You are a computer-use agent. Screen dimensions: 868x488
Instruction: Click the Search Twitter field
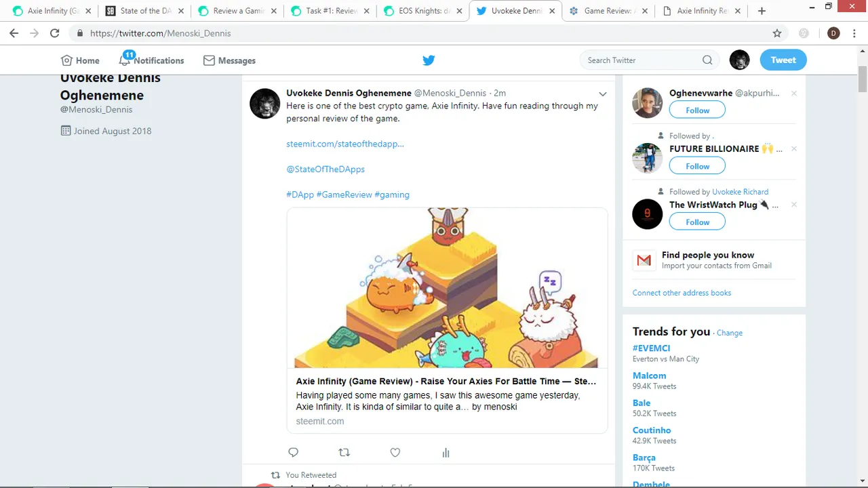click(650, 60)
